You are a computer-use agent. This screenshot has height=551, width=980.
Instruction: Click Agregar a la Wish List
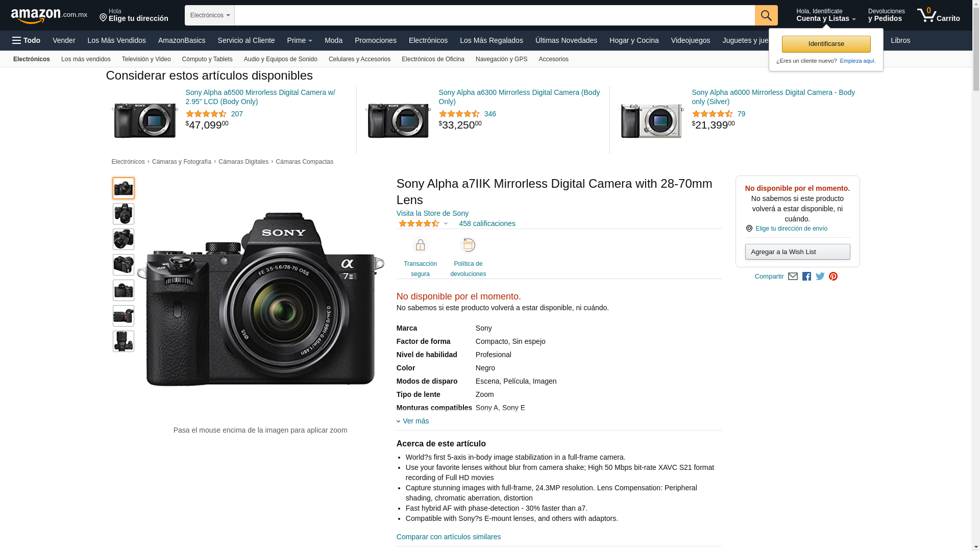(797, 252)
